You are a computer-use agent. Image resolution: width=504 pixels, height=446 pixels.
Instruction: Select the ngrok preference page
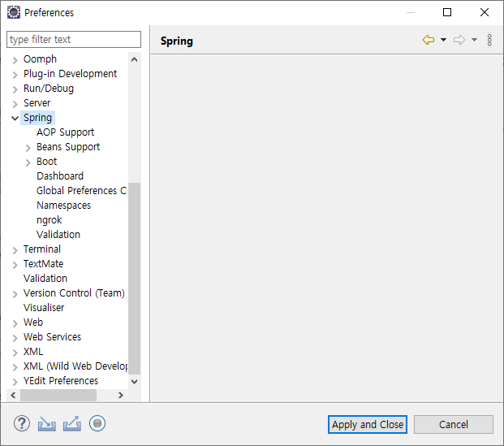[x=49, y=220]
